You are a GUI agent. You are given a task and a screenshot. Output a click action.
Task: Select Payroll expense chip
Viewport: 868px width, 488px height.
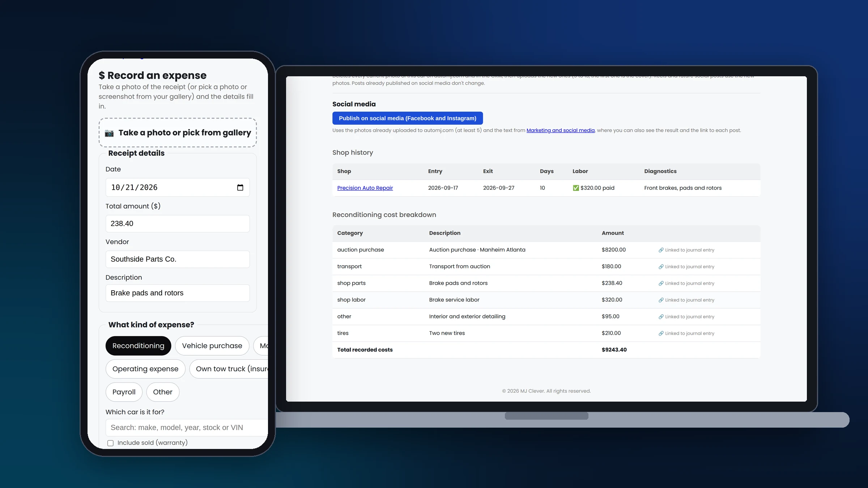point(124,392)
